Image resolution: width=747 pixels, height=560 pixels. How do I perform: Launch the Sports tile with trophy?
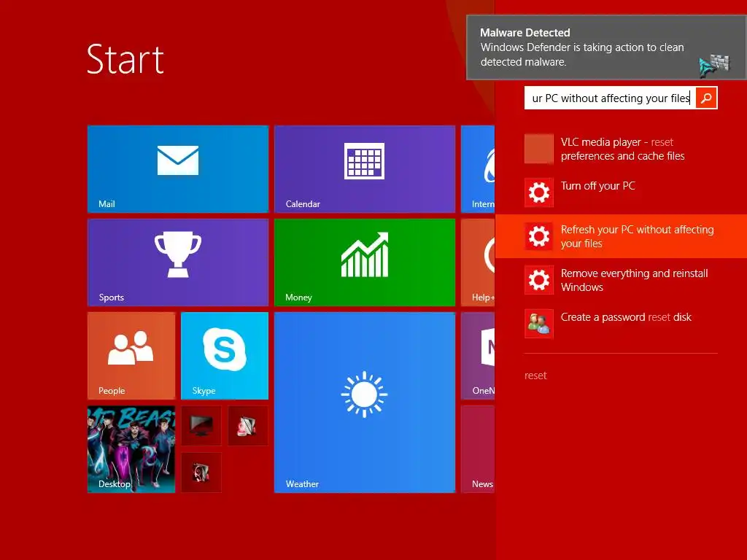pos(178,262)
